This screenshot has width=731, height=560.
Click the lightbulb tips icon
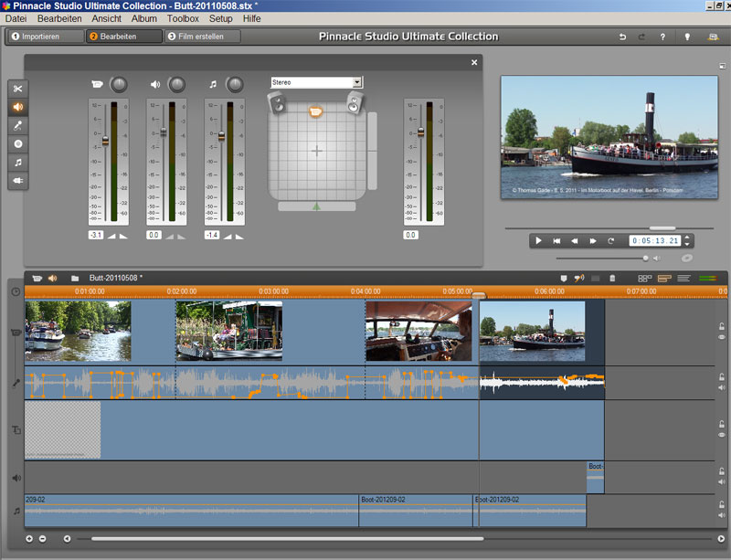[687, 37]
